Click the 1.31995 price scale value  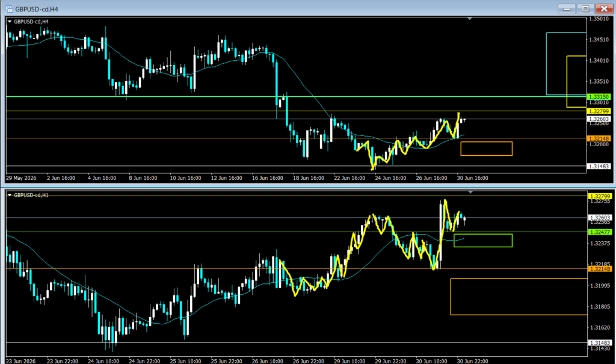pos(600,285)
